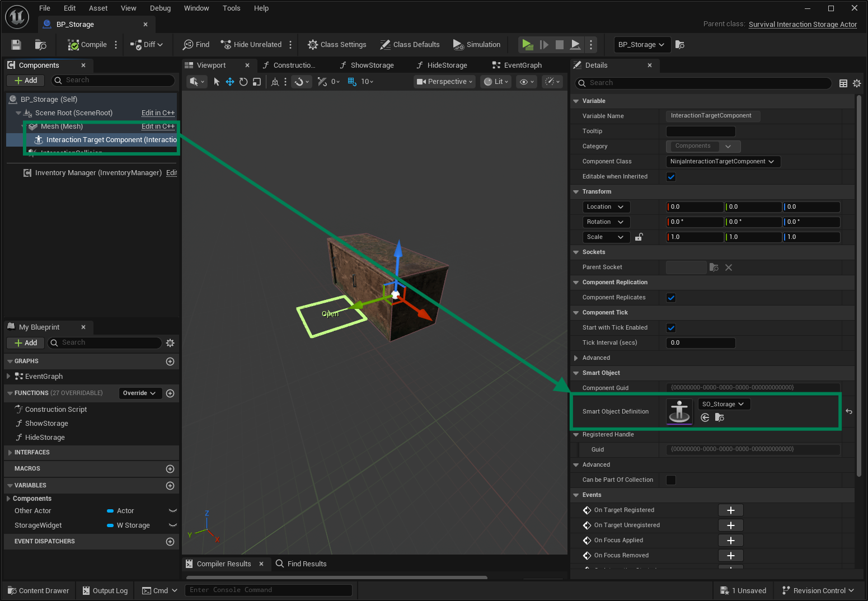Enable Can be Part Of Collection
868x601 pixels.
(670, 480)
